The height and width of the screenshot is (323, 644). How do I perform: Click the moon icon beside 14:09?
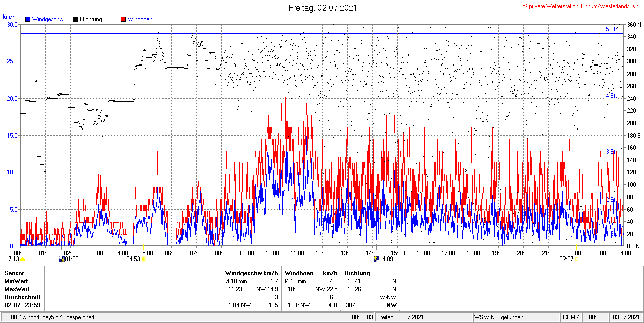pos(375,259)
